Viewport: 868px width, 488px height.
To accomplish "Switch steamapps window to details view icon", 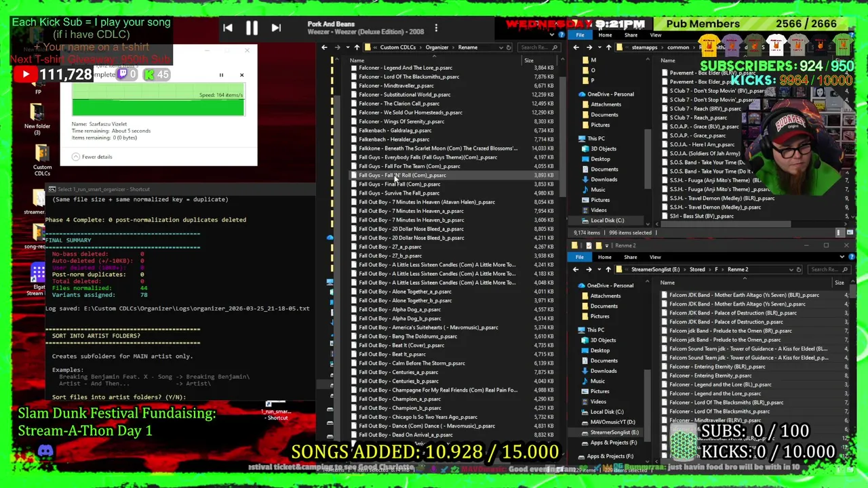I will pos(840,232).
